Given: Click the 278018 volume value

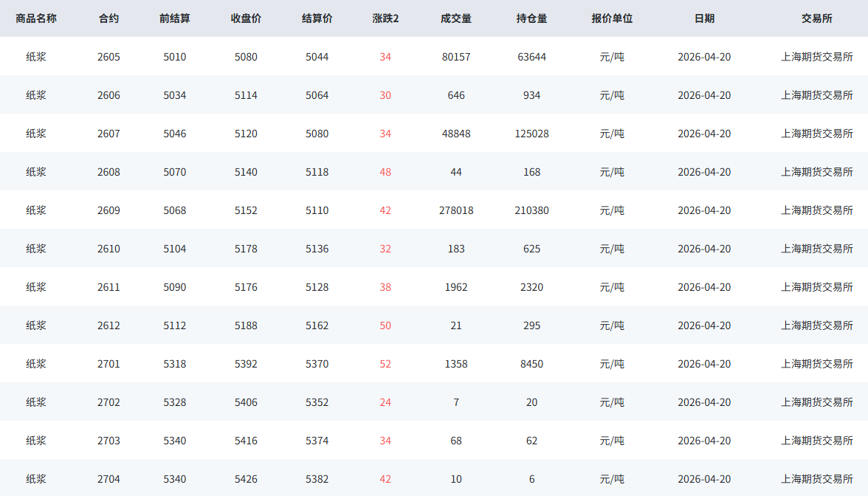Looking at the screenshot, I should pyautogui.click(x=456, y=210).
